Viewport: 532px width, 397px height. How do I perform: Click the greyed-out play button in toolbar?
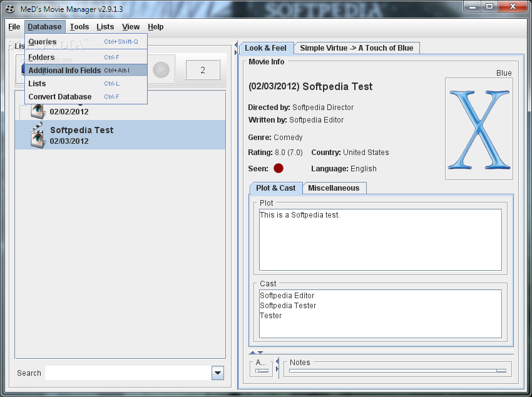pos(161,69)
